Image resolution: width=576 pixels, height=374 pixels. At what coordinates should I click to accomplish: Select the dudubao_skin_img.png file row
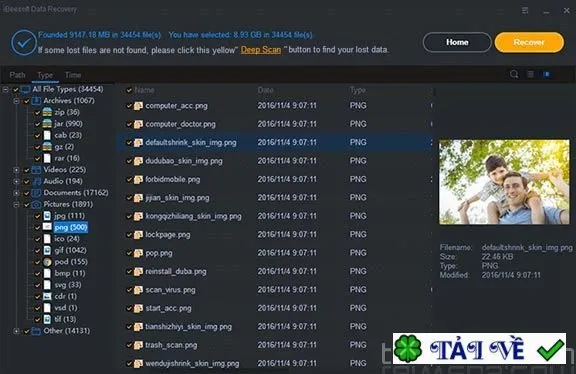(x=274, y=161)
